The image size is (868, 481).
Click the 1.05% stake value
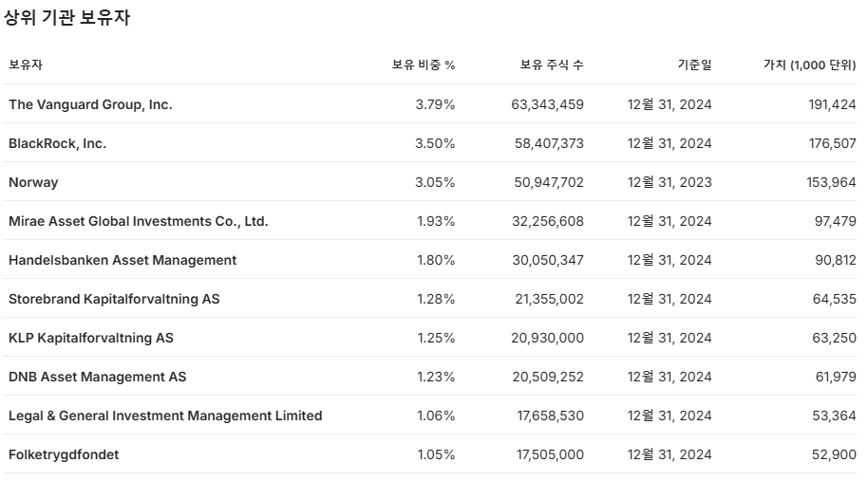pos(436,454)
